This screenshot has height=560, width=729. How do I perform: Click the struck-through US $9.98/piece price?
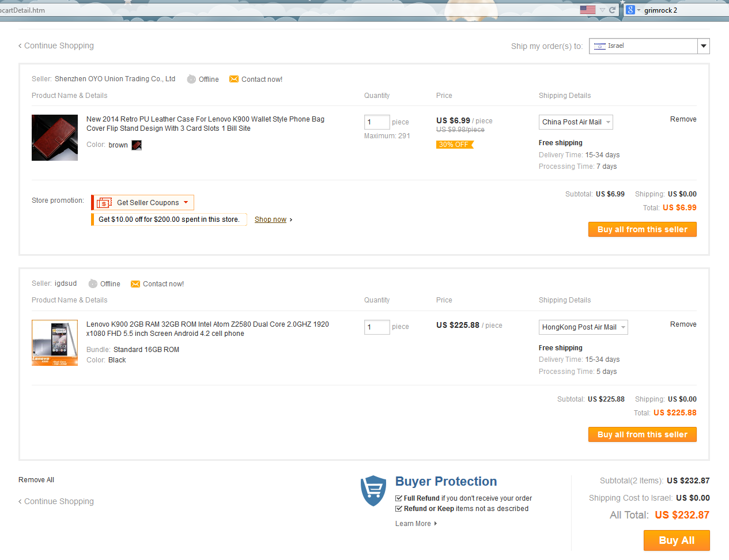click(460, 130)
